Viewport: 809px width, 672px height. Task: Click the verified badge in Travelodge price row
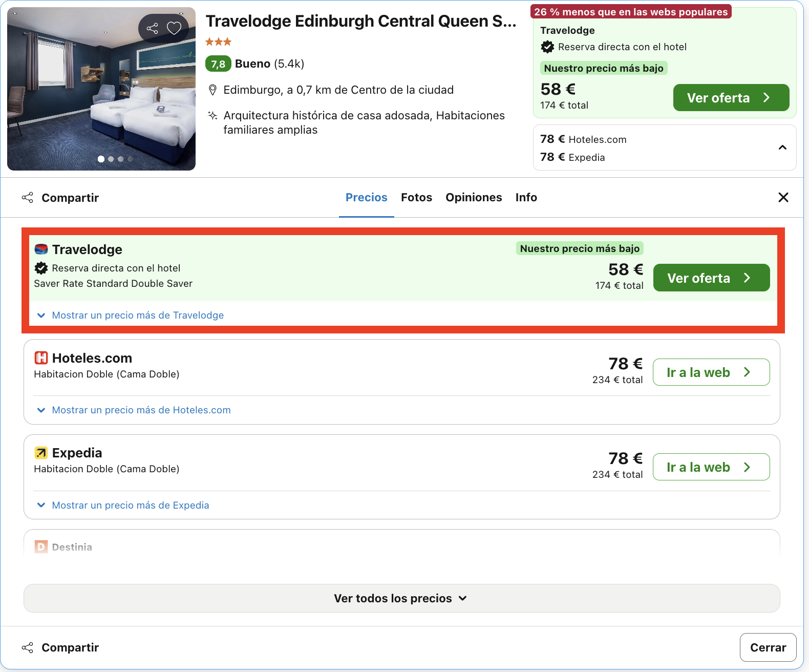coord(41,268)
